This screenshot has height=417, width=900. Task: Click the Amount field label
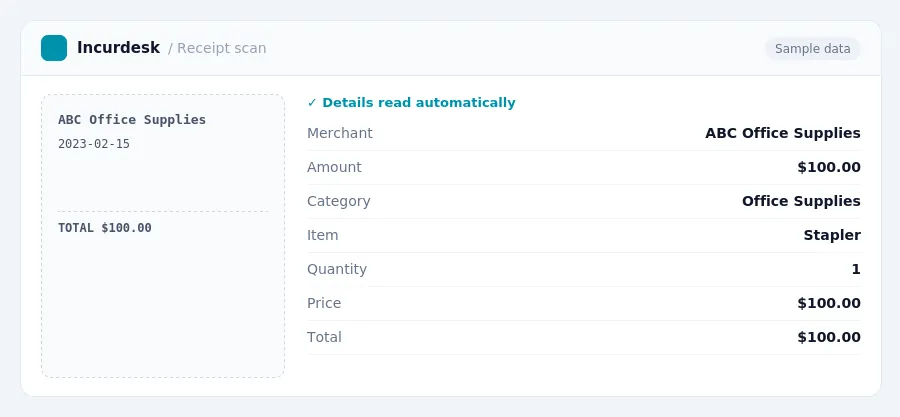[x=334, y=167]
